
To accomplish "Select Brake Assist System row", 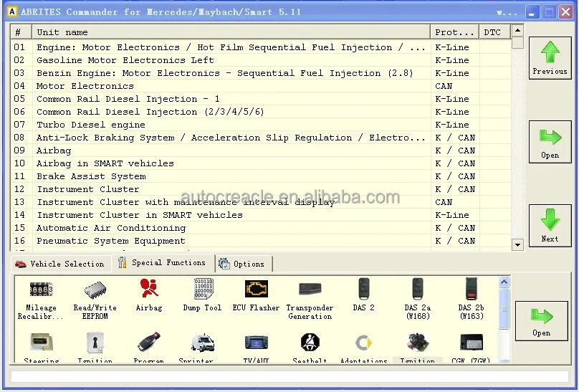I will click(x=261, y=176).
